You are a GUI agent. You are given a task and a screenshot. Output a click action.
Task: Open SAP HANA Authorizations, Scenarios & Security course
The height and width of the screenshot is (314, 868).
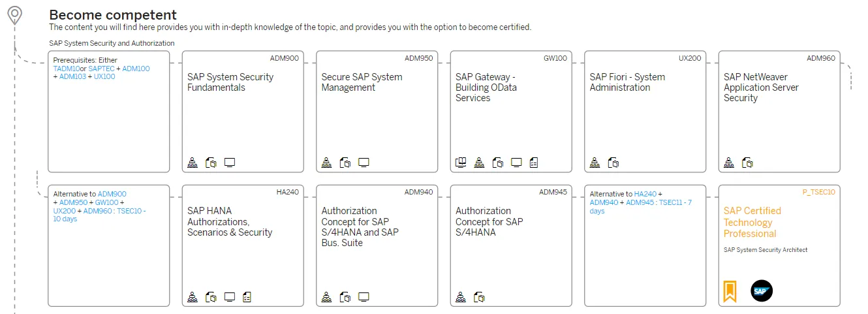click(230, 221)
